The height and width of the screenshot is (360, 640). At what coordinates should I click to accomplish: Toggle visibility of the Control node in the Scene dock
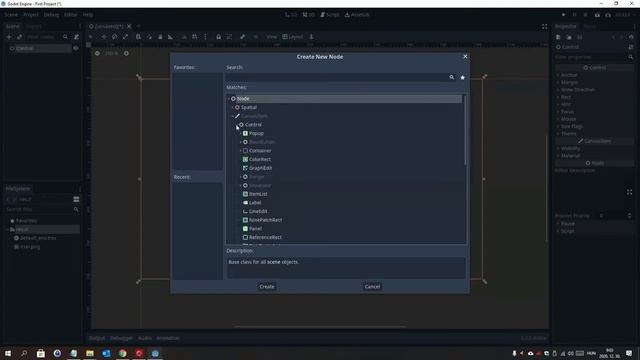click(x=76, y=48)
